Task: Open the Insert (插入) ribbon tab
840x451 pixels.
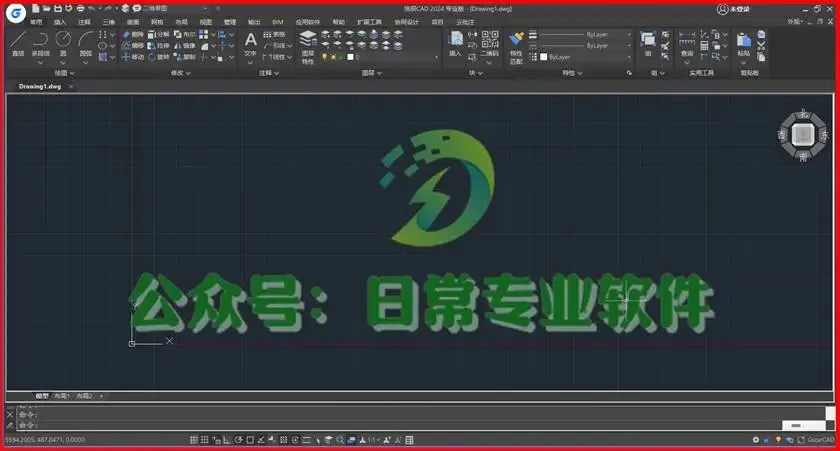Action: pos(59,22)
